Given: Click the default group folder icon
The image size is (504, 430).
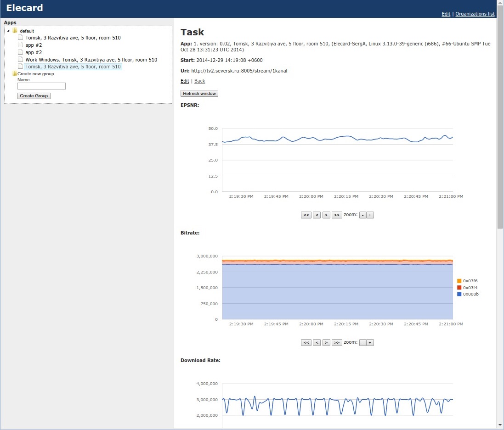Looking at the screenshot, I should 15,31.
